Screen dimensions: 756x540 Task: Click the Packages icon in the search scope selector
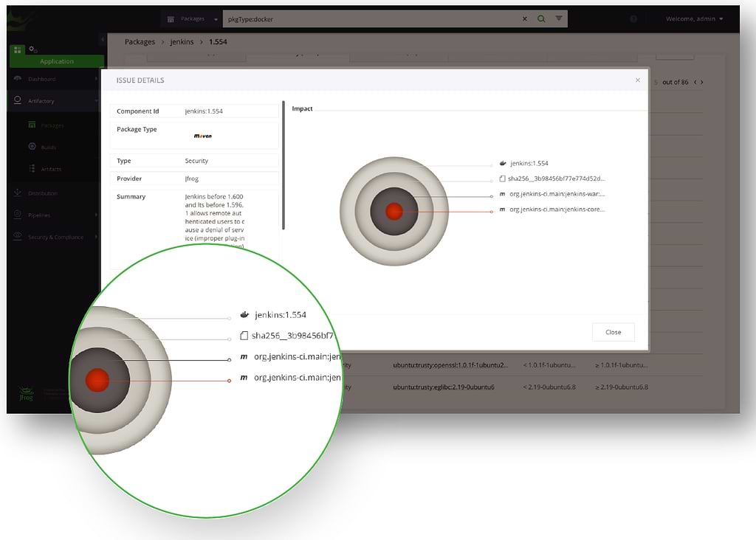click(171, 19)
